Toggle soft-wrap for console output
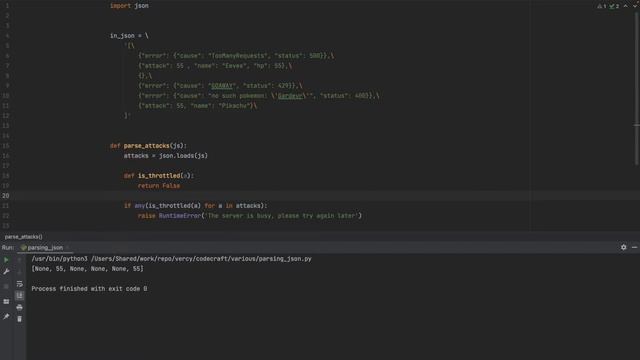The image size is (640, 360). pos(19,284)
